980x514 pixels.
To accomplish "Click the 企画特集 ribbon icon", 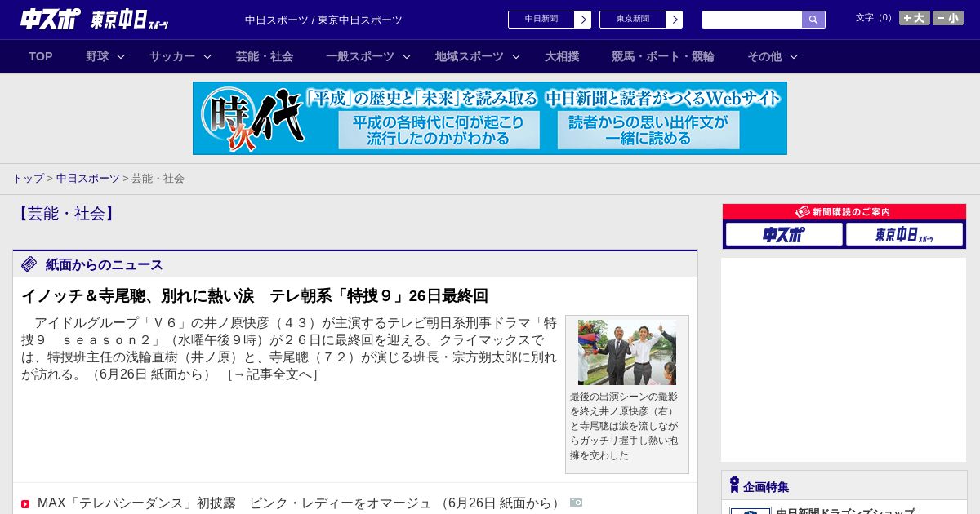I will tap(734, 485).
